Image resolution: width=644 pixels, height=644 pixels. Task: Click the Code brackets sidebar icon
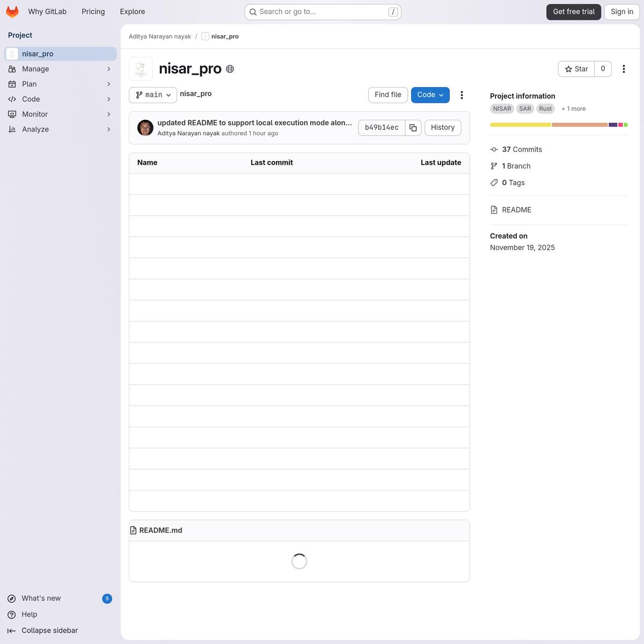coord(12,99)
